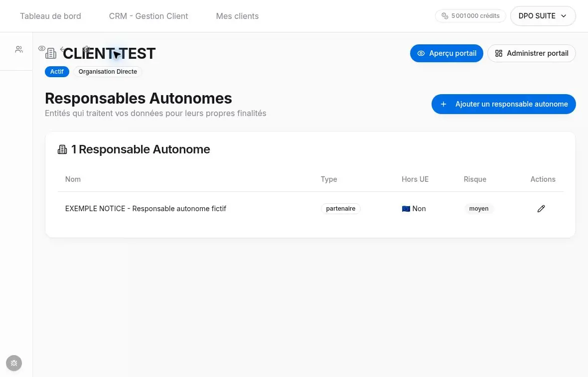
Task: Click the coins icon next to credits
Action: pos(445,16)
